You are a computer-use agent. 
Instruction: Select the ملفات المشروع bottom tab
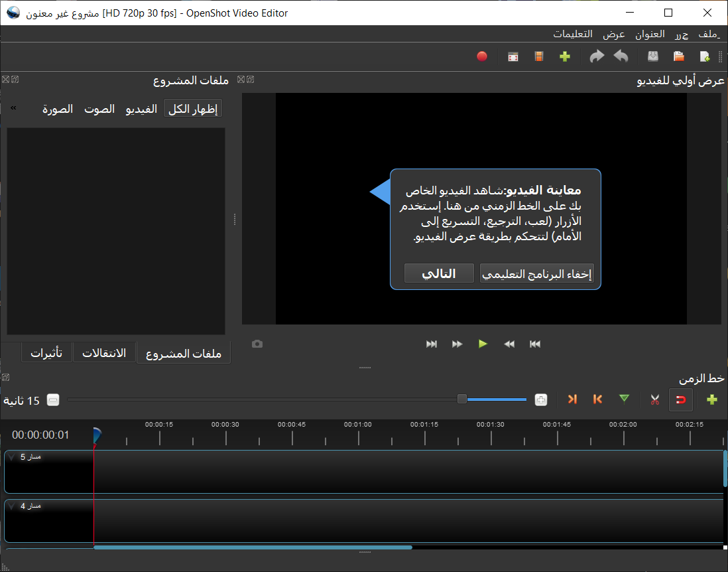click(x=184, y=353)
